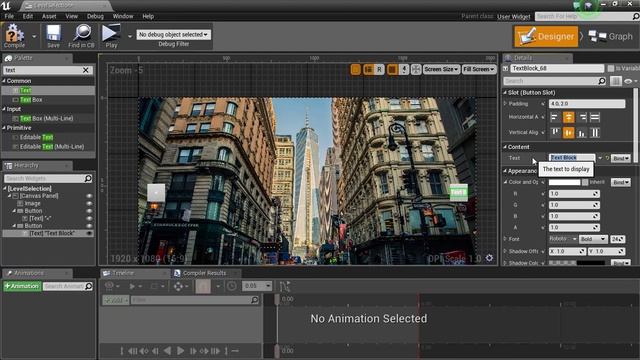Open the Bind dropdown for Color and Opacity
The height and width of the screenshot is (360, 640).
pos(620,182)
